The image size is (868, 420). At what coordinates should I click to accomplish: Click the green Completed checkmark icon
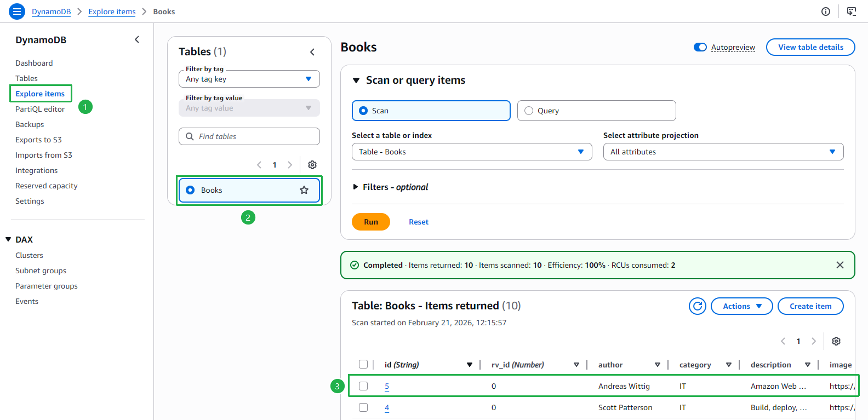click(354, 265)
